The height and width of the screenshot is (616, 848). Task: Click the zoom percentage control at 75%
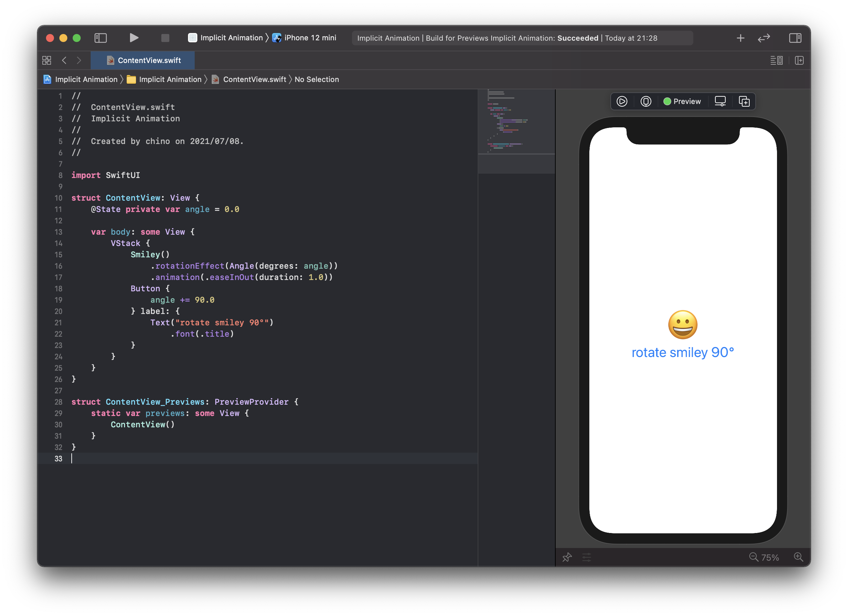(772, 557)
